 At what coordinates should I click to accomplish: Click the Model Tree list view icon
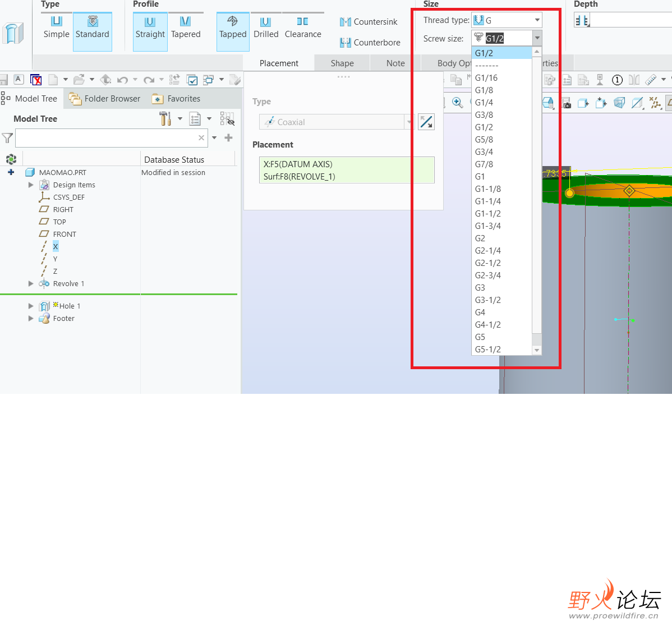[x=195, y=119]
